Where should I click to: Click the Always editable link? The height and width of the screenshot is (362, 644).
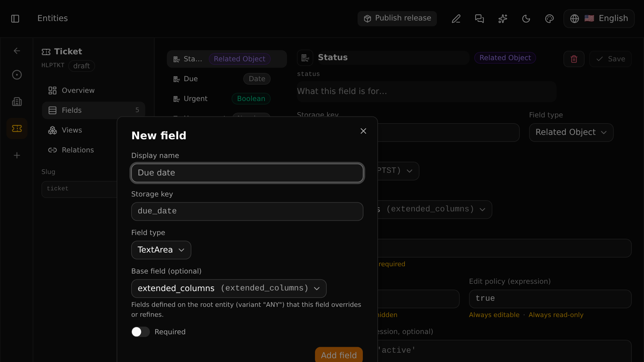494,315
